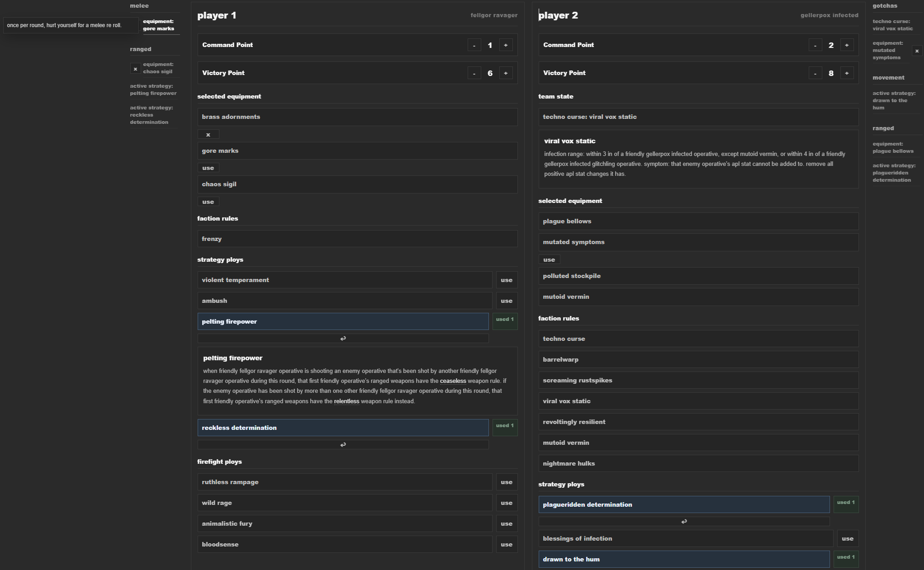Expand the plagueridden determination ploy row
924x570 pixels.
click(x=684, y=504)
